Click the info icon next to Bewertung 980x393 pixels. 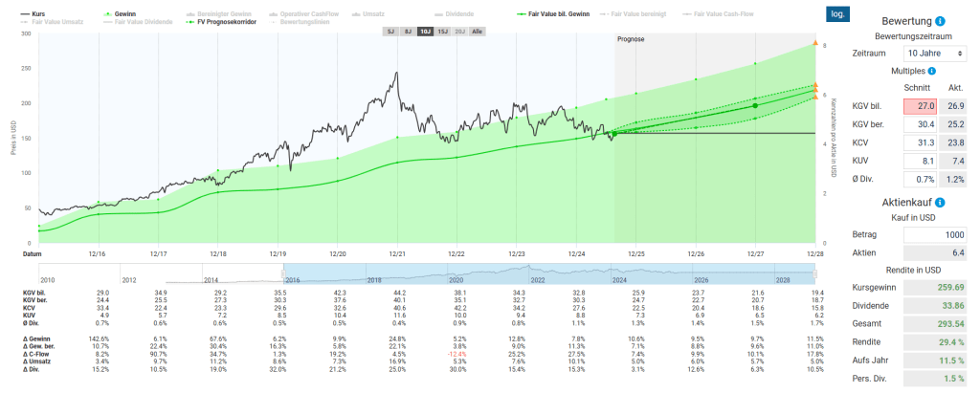(x=940, y=20)
